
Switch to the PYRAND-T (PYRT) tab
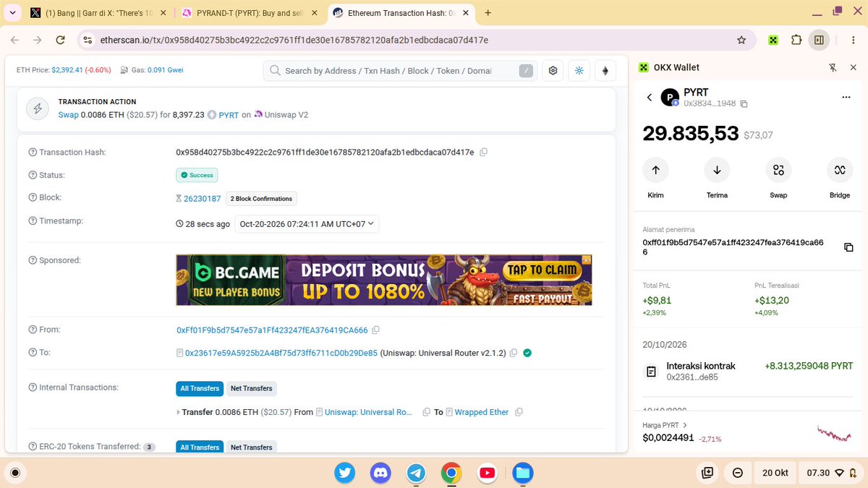(247, 13)
